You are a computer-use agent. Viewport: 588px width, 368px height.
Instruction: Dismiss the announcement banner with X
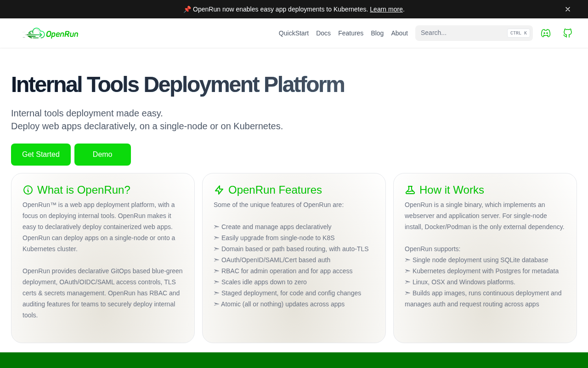pyautogui.click(x=568, y=9)
